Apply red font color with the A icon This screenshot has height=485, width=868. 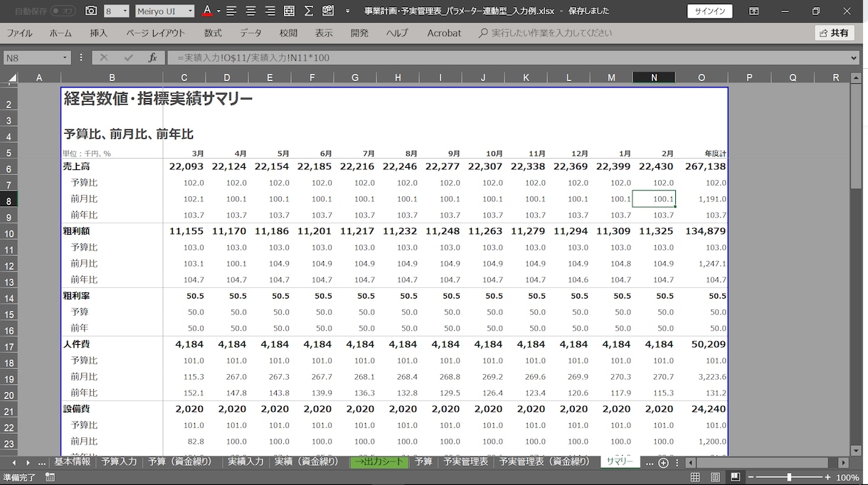207,11
